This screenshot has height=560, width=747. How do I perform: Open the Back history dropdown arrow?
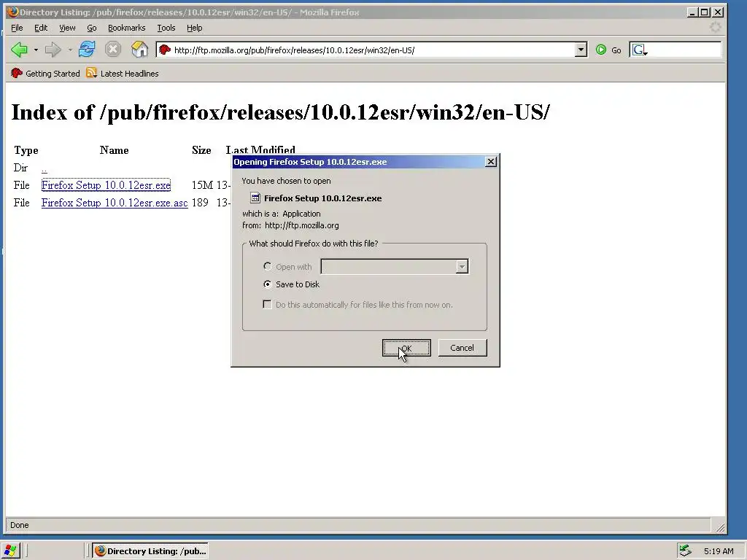(x=36, y=50)
